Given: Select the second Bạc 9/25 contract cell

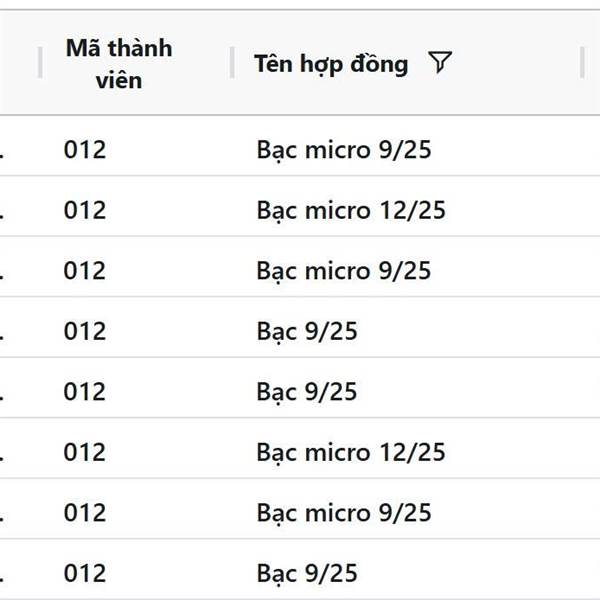Looking at the screenshot, I should [x=307, y=391].
